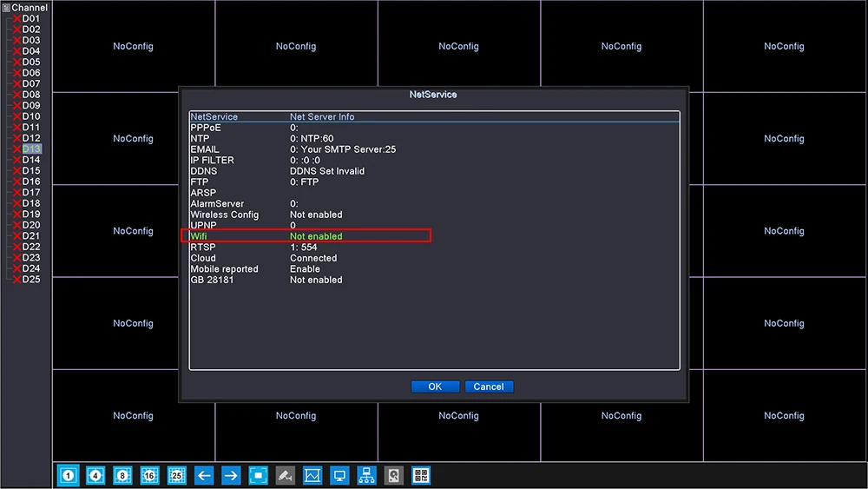
Task: Select channel D22 in tree
Action: pos(31,247)
